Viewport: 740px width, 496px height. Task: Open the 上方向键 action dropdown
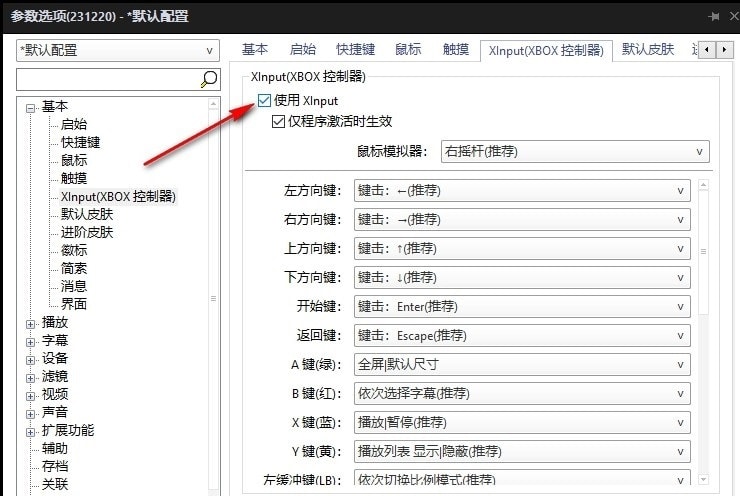click(522, 248)
